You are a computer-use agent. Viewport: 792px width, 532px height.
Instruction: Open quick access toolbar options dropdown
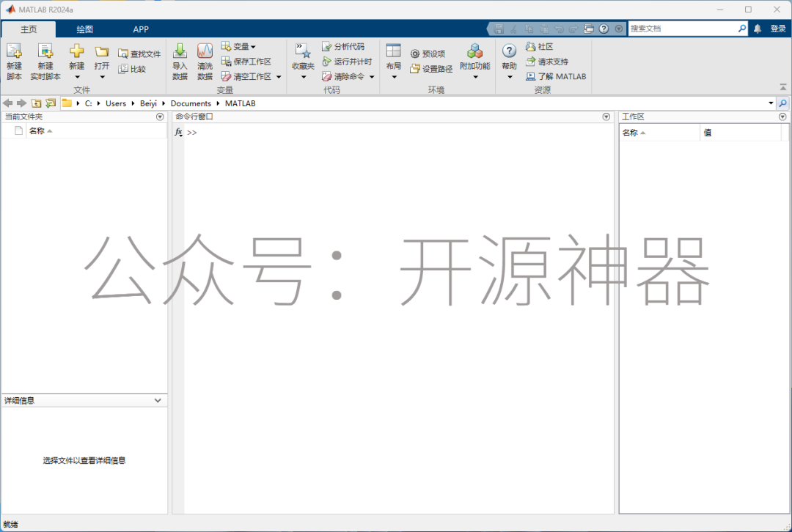[619, 29]
